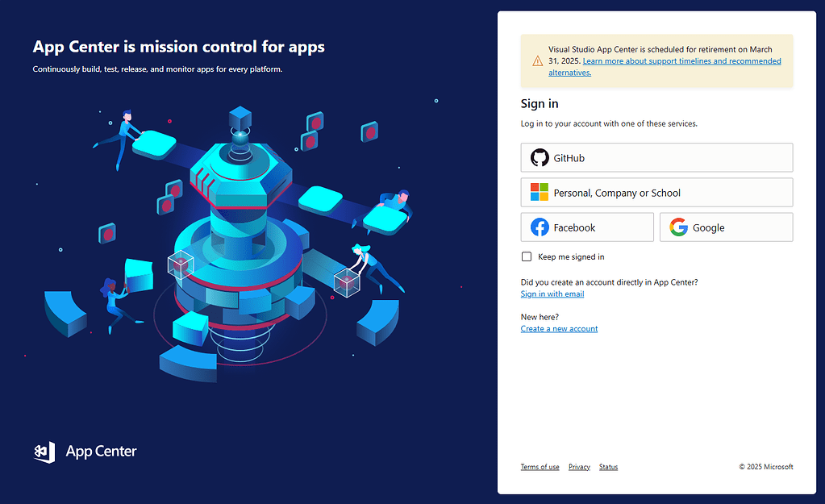Click the Sign in heading
This screenshot has width=825, height=504.
[x=540, y=104]
